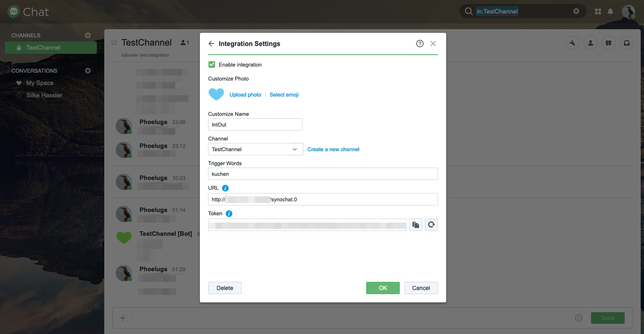The width and height of the screenshot is (644, 334).
Task: Copy the token to clipboard
Action: coord(416,225)
